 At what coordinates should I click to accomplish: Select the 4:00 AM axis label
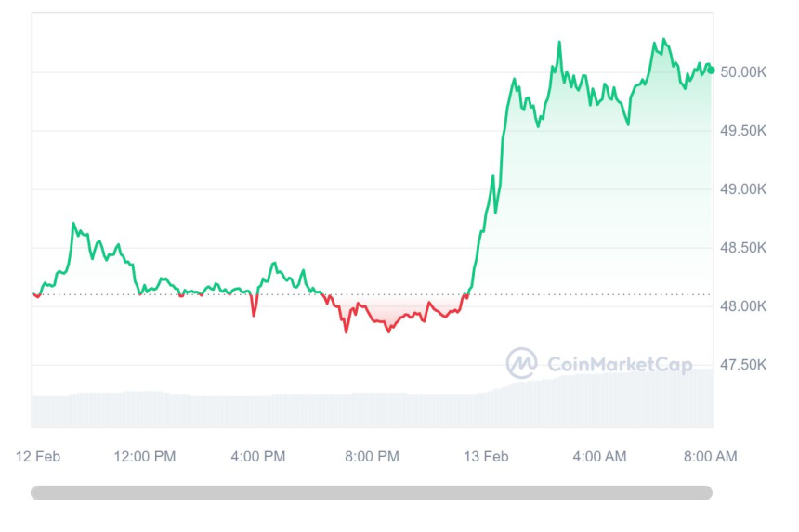599,456
